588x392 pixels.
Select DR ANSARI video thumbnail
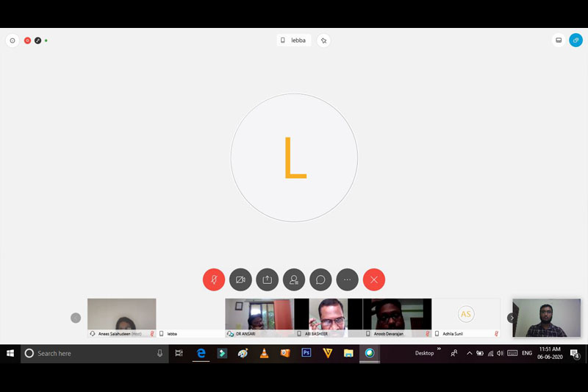point(259,315)
